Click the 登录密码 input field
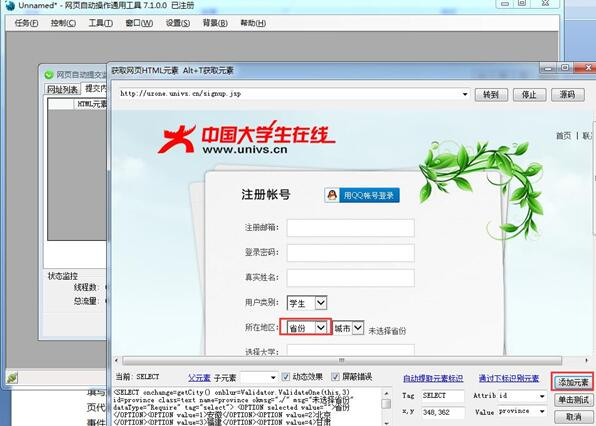This screenshot has width=596, height=426. [x=350, y=253]
